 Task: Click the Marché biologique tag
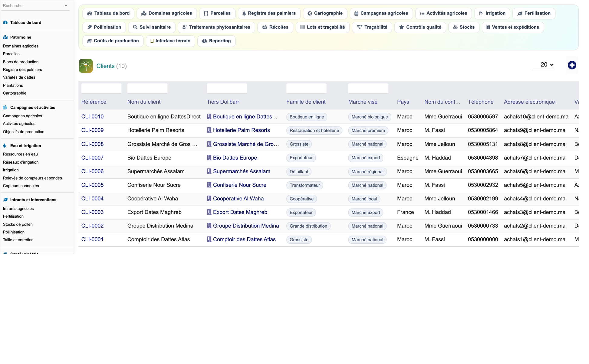370,117
